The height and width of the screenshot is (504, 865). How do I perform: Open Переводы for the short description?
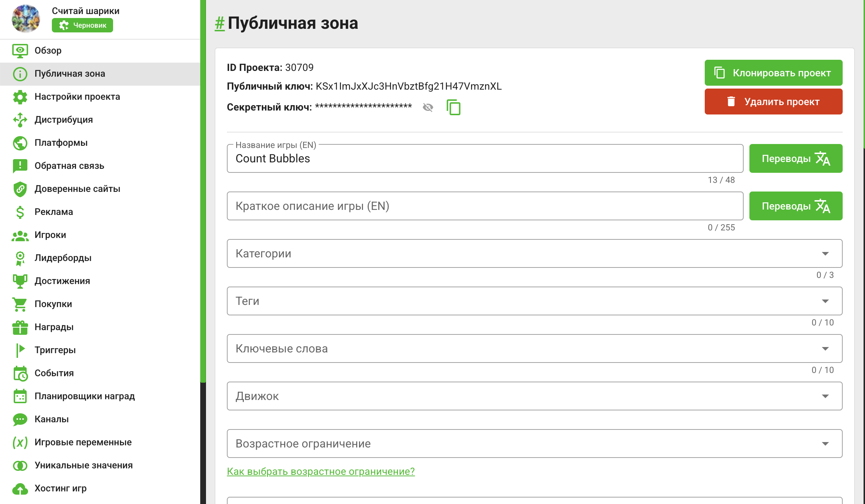(796, 206)
